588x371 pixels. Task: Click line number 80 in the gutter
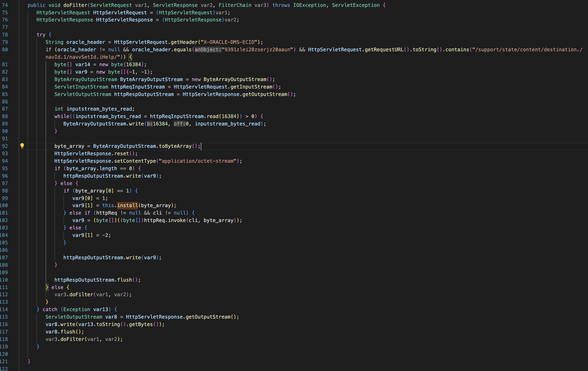[x=5, y=50]
